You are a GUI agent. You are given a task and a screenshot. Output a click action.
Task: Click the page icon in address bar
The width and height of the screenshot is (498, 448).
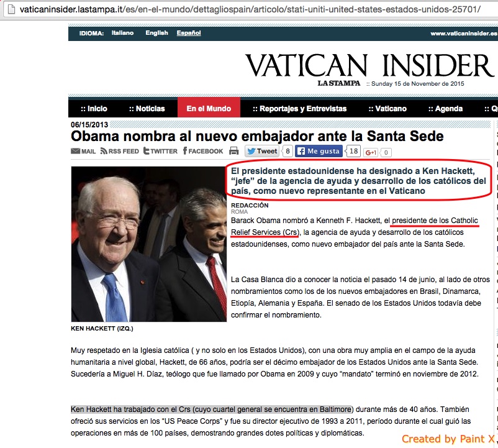tap(11, 9)
